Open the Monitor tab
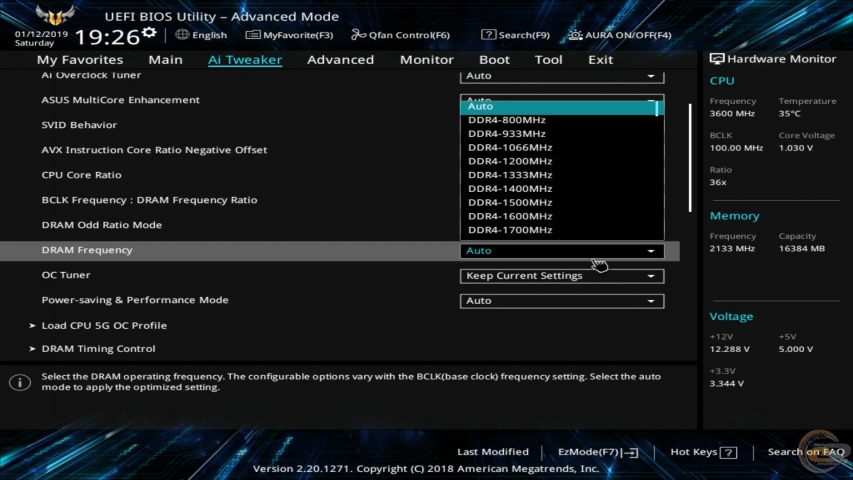Image resolution: width=853 pixels, height=480 pixels. [426, 59]
